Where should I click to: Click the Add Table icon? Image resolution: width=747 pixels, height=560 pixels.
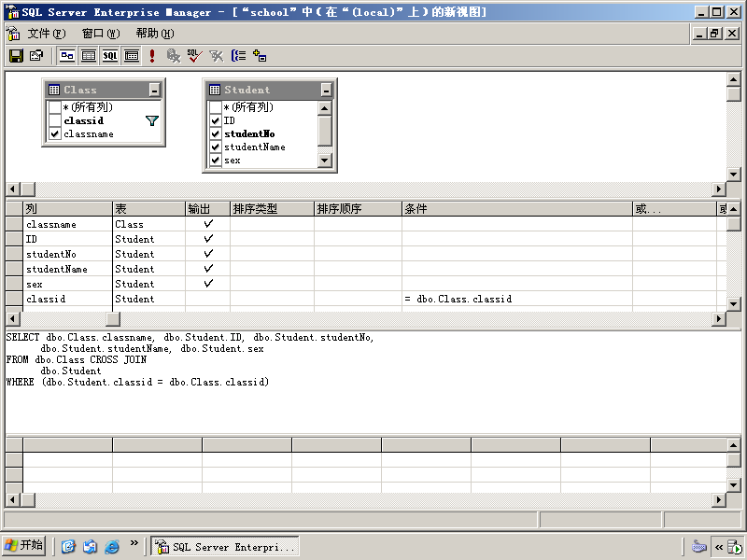click(x=260, y=56)
